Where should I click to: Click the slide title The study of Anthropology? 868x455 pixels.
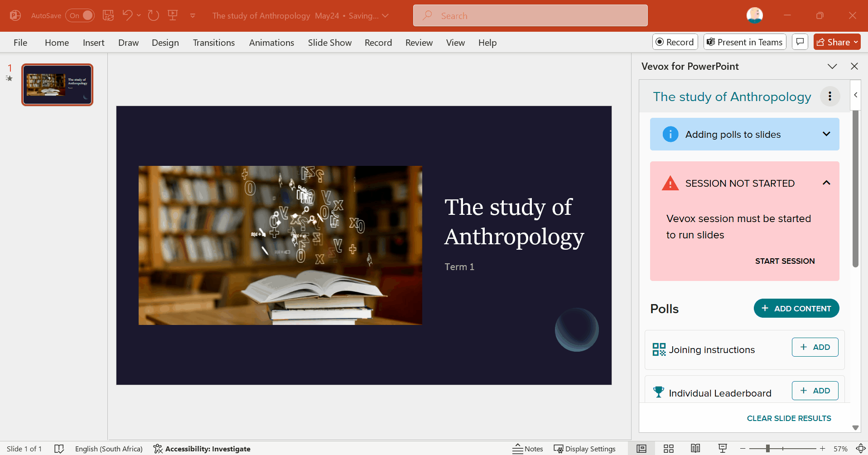(x=514, y=222)
